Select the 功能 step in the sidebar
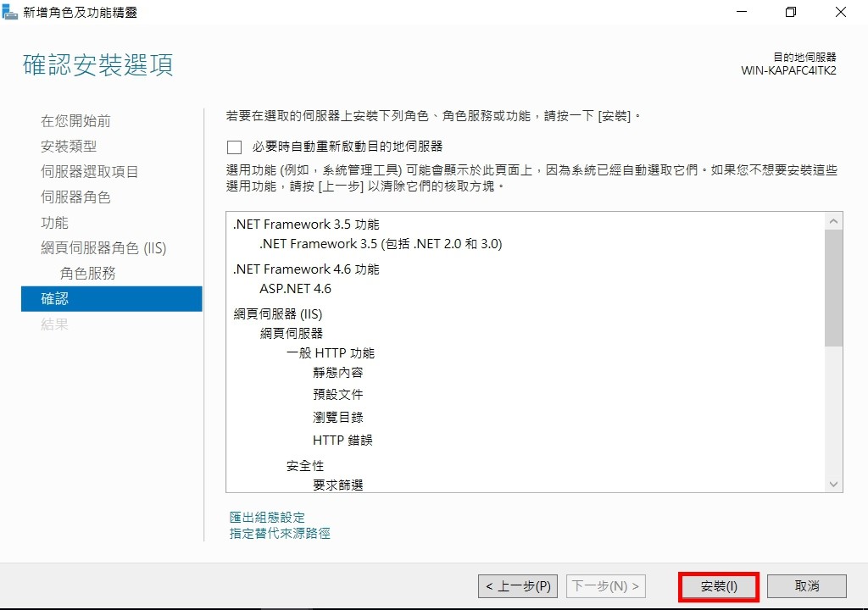The width and height of the screenshot is (868, 610). coord(55,223)
